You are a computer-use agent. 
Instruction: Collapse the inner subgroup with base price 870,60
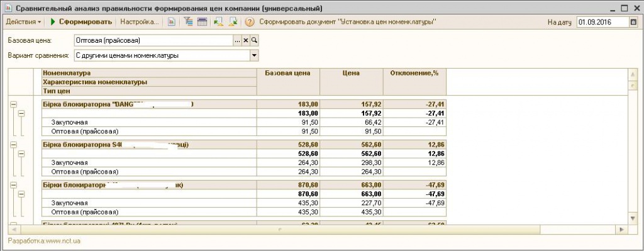click(x=22, y=194)
